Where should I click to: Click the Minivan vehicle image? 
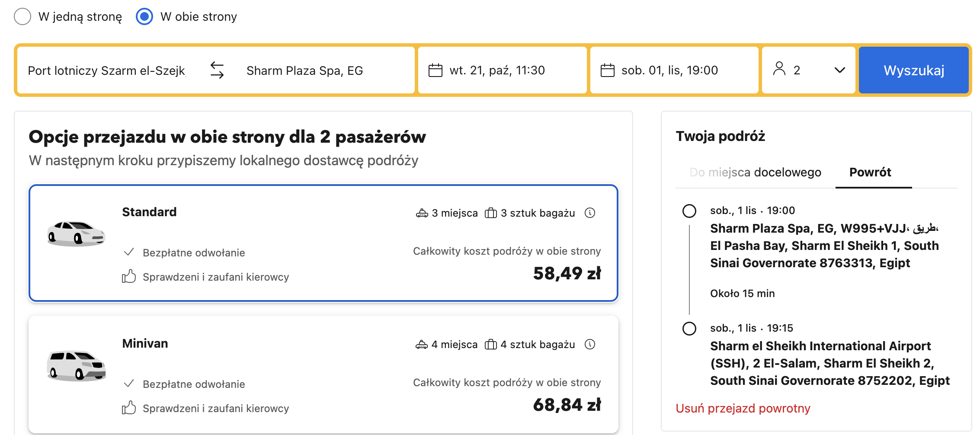point(76,366)
